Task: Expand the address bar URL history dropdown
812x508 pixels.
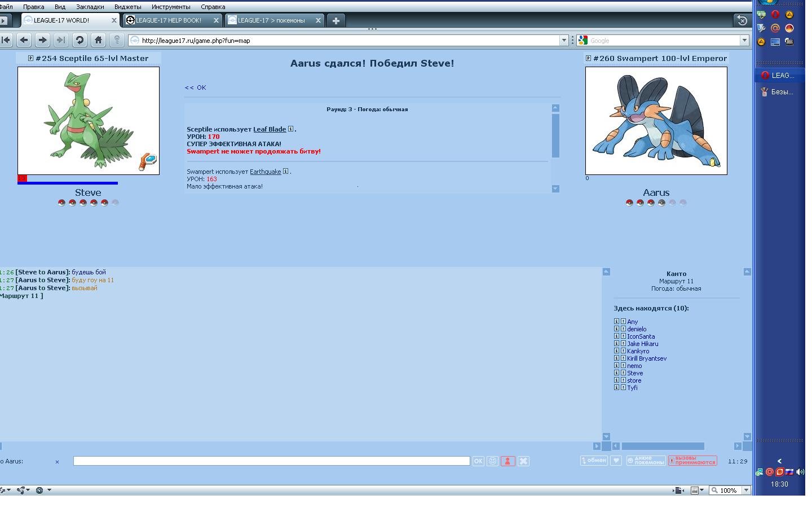Action: click(563, 40)
